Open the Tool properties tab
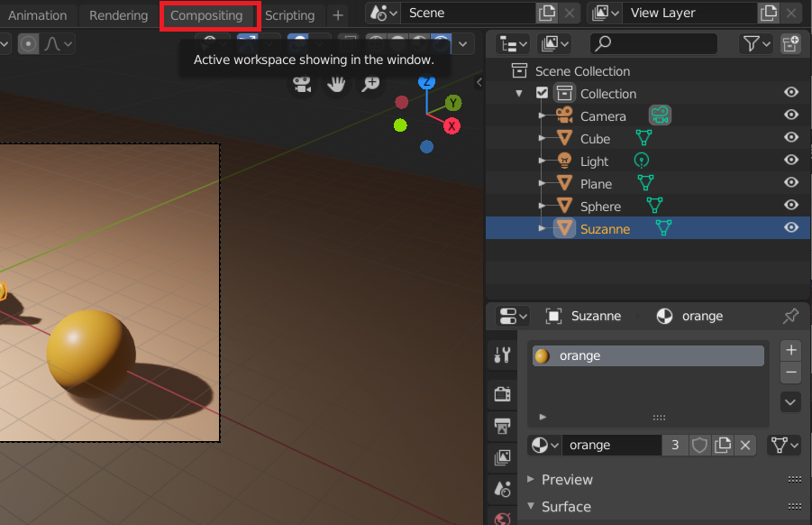 502,355
